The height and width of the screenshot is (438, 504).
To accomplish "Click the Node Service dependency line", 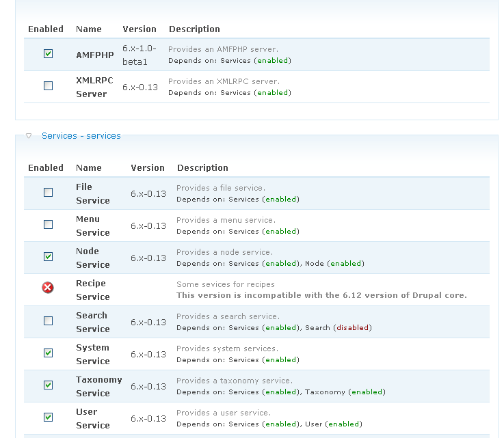I will 270,263.
